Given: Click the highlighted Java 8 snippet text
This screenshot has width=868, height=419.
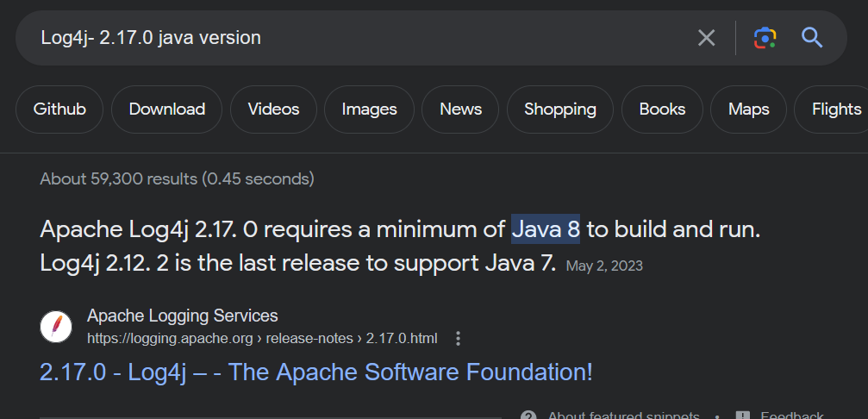Looking at the screenshot, I should pyautogui.click(x=546, y=230).
